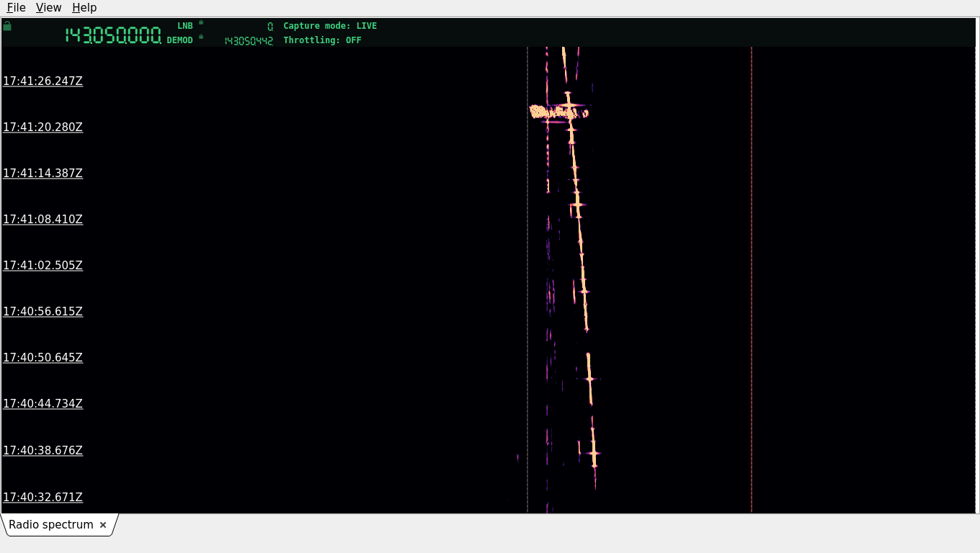
Task: Click the 17:41:26.247Z waterfall timestamp
Action: pos(43,81)
